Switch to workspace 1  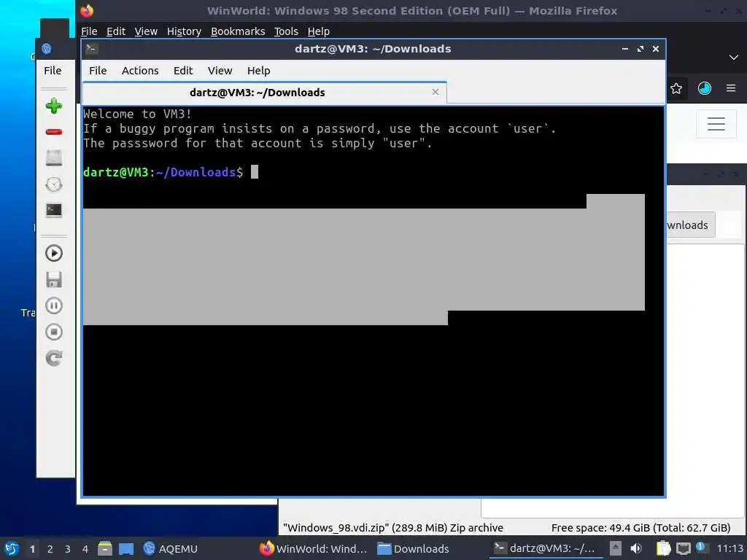pyautogui.click(x=32, y=549)
